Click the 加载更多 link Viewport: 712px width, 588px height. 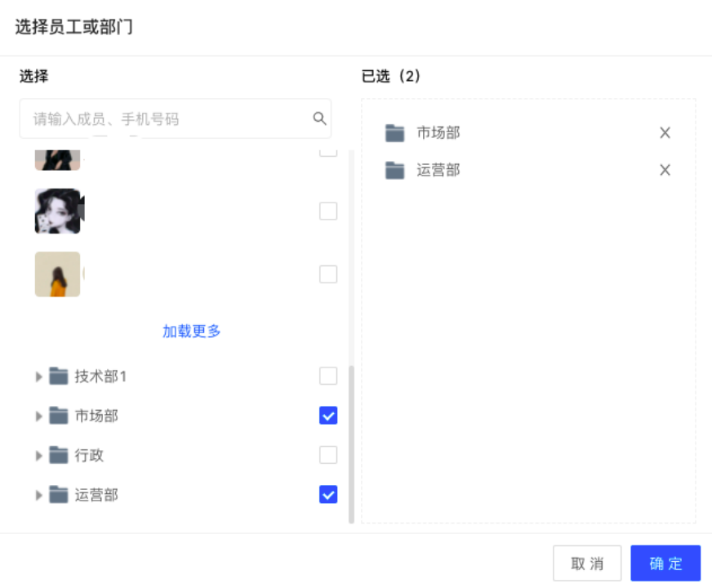(192, 331)
